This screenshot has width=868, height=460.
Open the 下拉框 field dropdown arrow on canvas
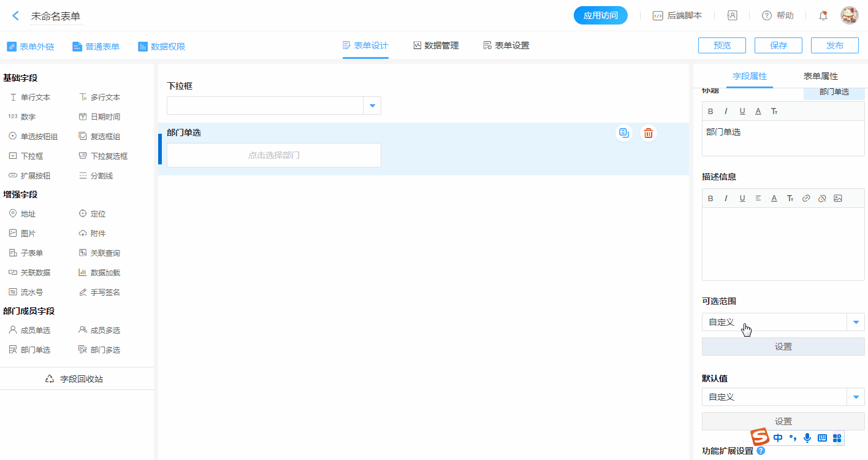click(372, 105)
